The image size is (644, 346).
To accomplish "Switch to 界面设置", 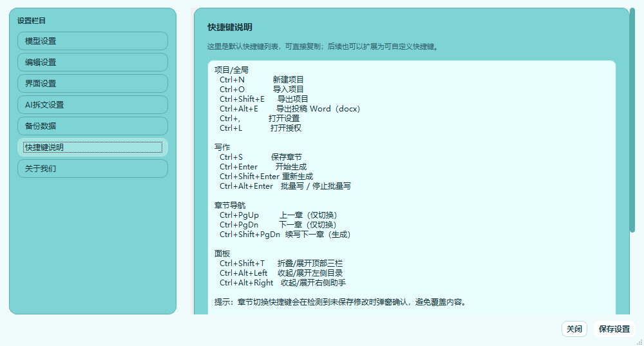I will click(x=92, y=83).
